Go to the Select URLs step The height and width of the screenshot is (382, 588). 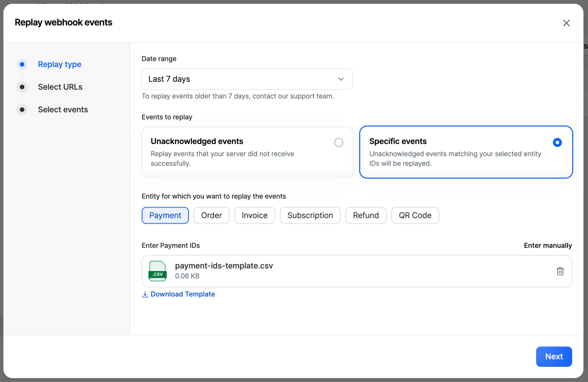[60, 87]
